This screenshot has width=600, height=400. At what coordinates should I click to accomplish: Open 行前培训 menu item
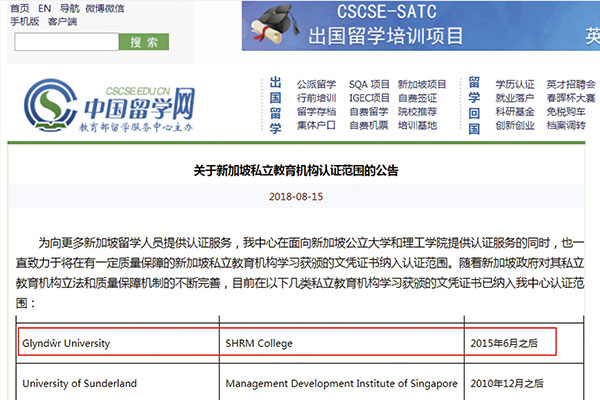click(316, 98)
